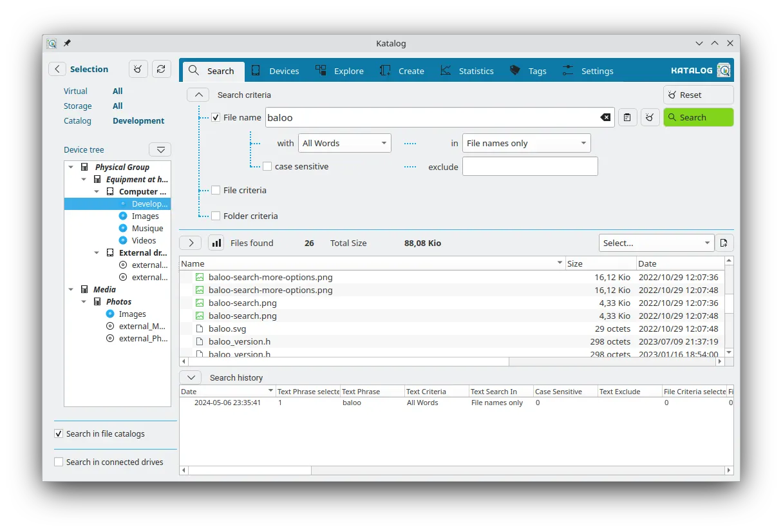
Task: Select the Develop... catalog in device tree
Action: pyautogui.click(x=117, y=204)
